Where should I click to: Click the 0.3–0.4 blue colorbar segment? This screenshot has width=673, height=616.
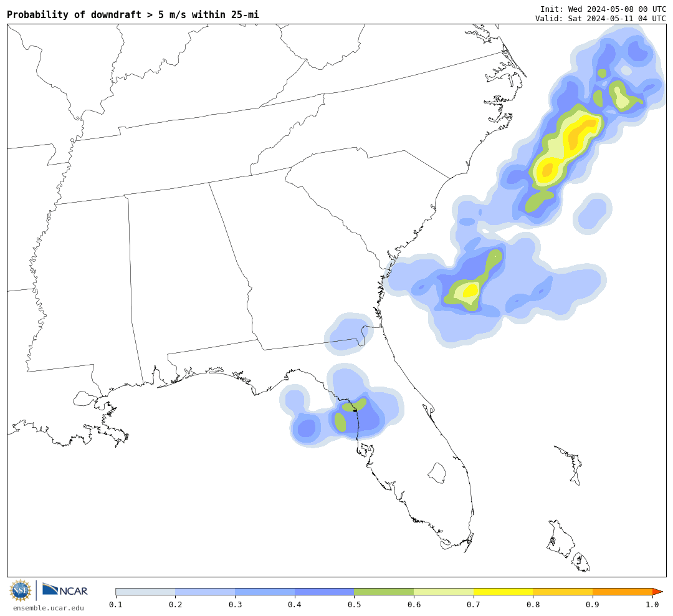click(x=265, y=592)
